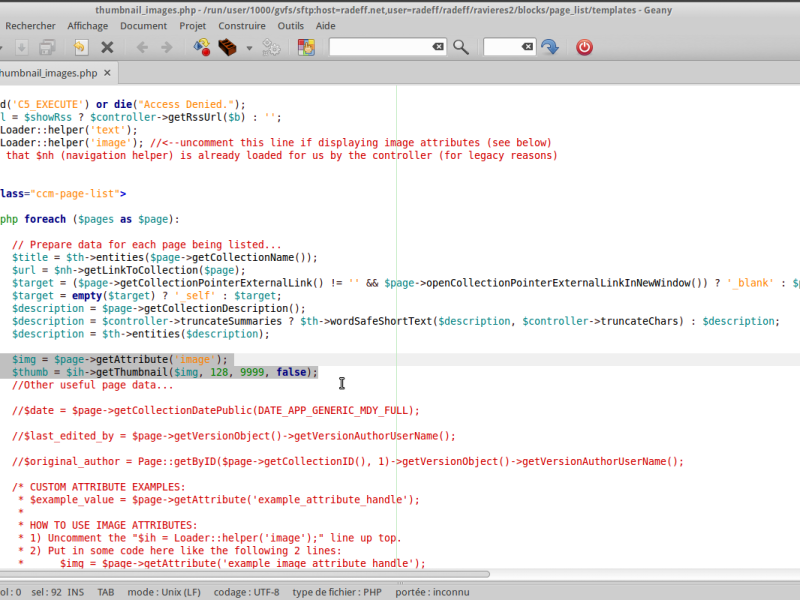800x600 pixels.
Task: Open the Construire menu
Action: coord(242,26)
